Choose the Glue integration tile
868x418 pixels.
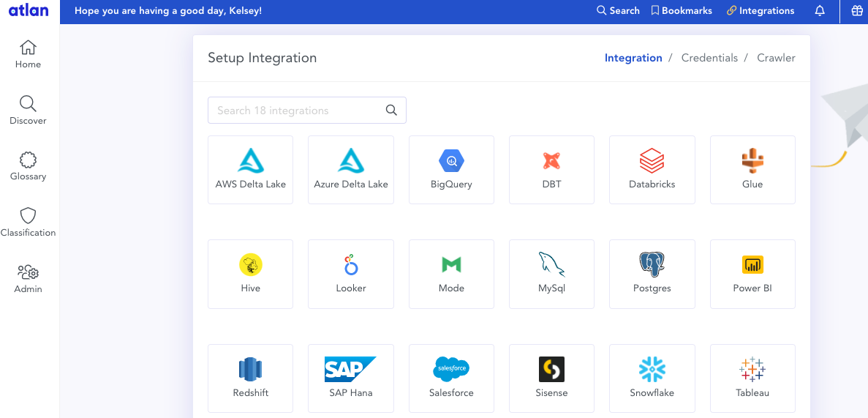pyautogui.click(x=752, y=170)
